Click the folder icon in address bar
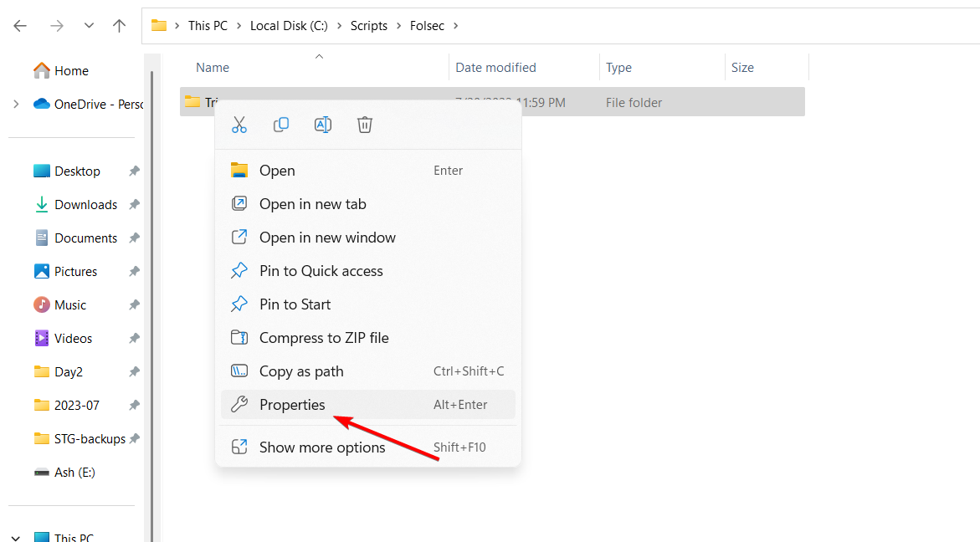Viewport: 980px width, 542px height. pos(159,26)
